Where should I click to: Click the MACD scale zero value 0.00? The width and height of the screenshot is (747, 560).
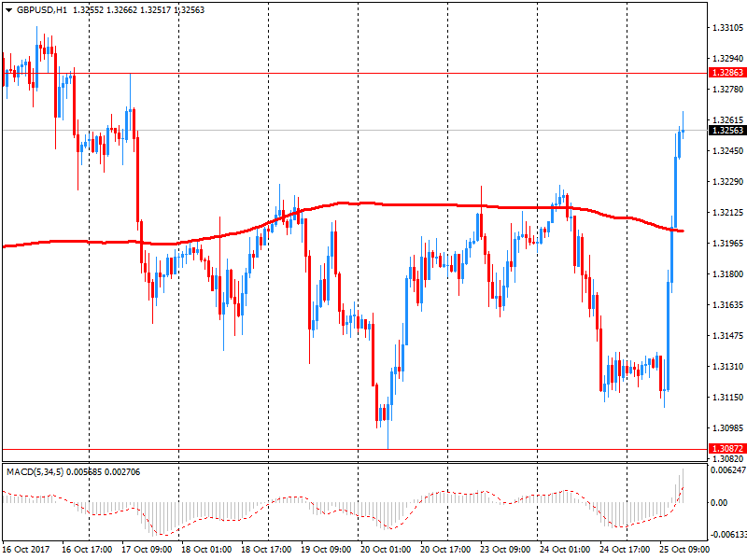point(718,503)
